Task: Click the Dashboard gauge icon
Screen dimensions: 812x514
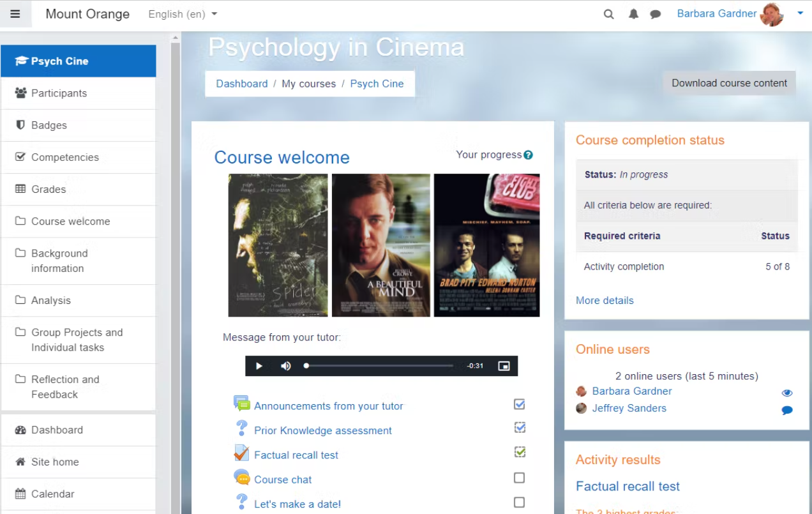Action: click(20, 430)
